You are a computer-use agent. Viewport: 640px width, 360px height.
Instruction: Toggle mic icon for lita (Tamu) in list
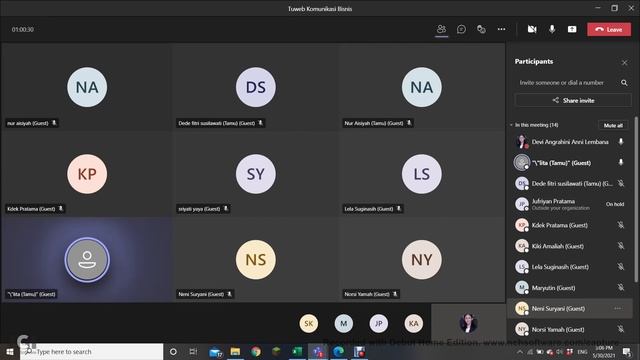(621, 162)
